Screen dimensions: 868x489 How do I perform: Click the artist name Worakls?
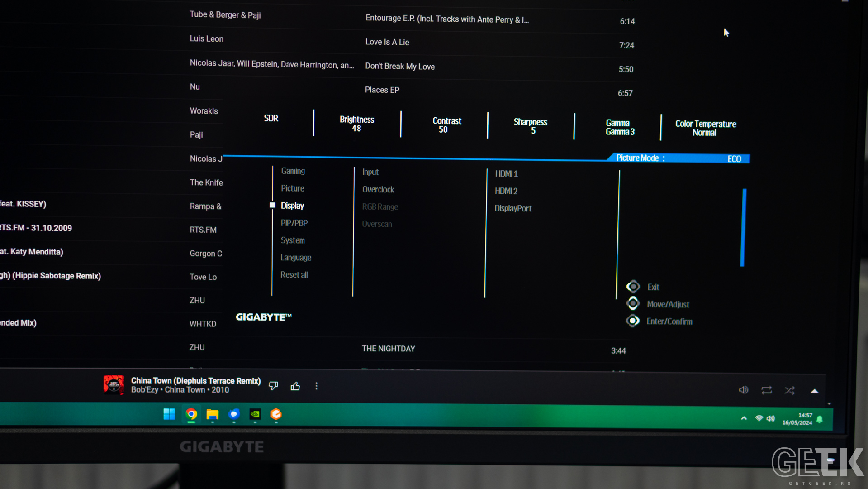pyautogui.click(x=204, y=111)
